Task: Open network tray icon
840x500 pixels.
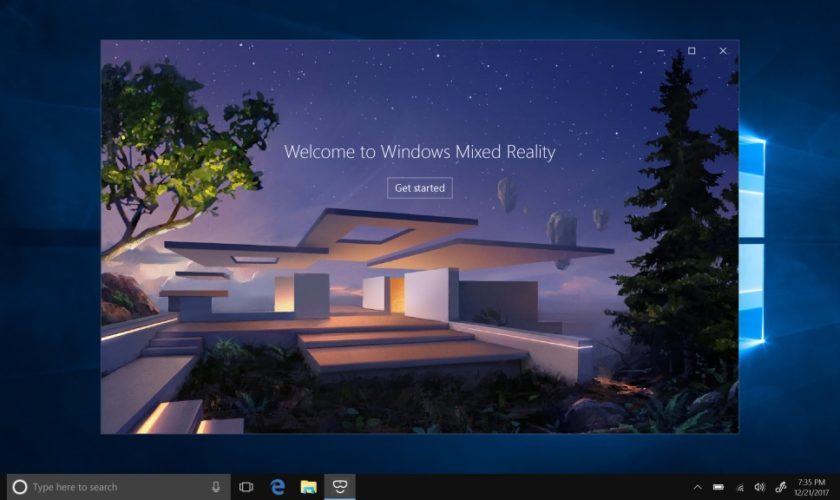Action: pyautogui.click(x=740, y=487)
